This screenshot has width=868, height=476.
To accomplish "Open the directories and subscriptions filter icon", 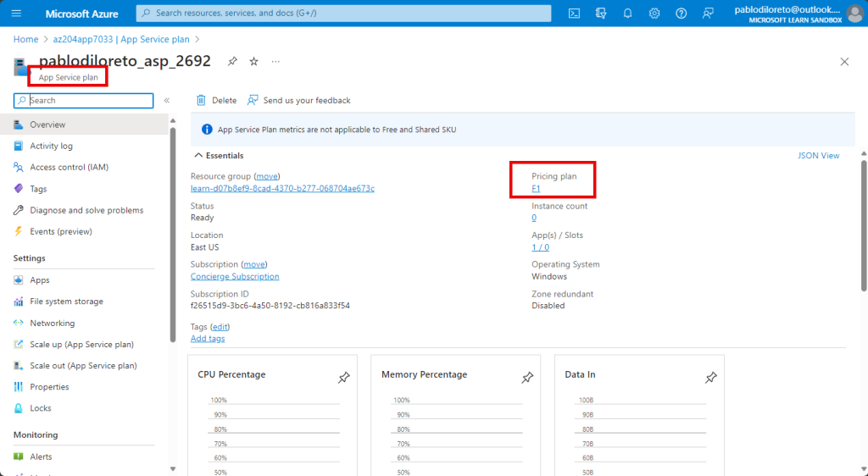I will click(601, 14).
